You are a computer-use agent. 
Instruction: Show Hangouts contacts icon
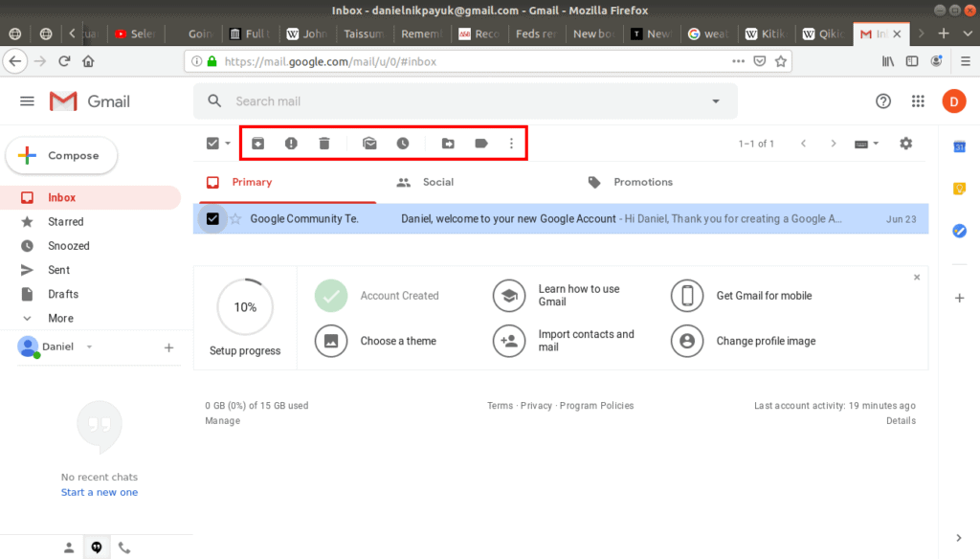[69, 548]
